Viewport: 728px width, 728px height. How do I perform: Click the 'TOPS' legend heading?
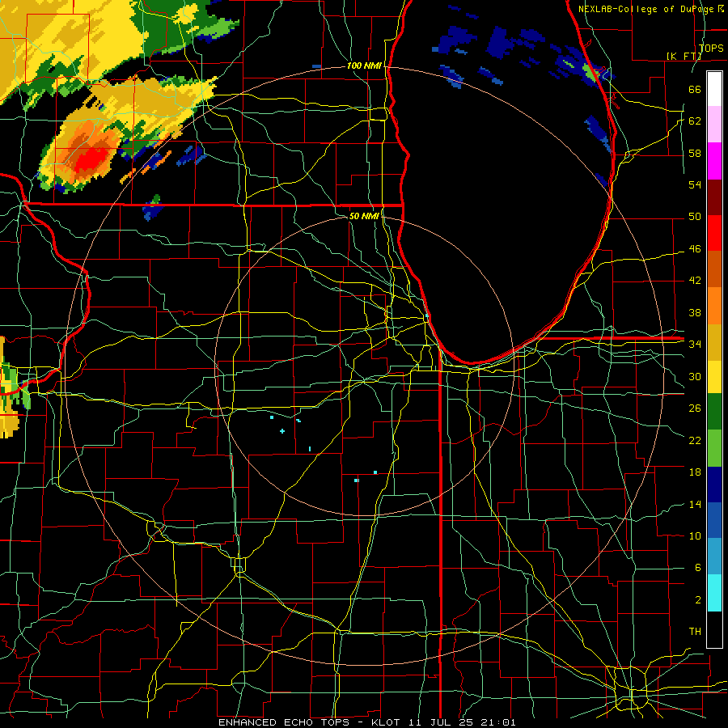(x=711, y=49)
